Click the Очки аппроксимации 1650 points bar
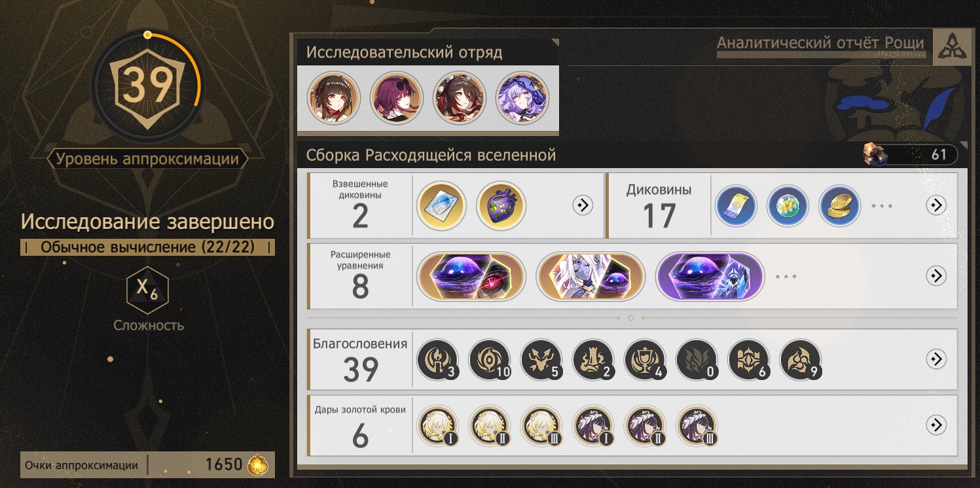Viewport: 980px width, 488px height. [x=147, y=465]
